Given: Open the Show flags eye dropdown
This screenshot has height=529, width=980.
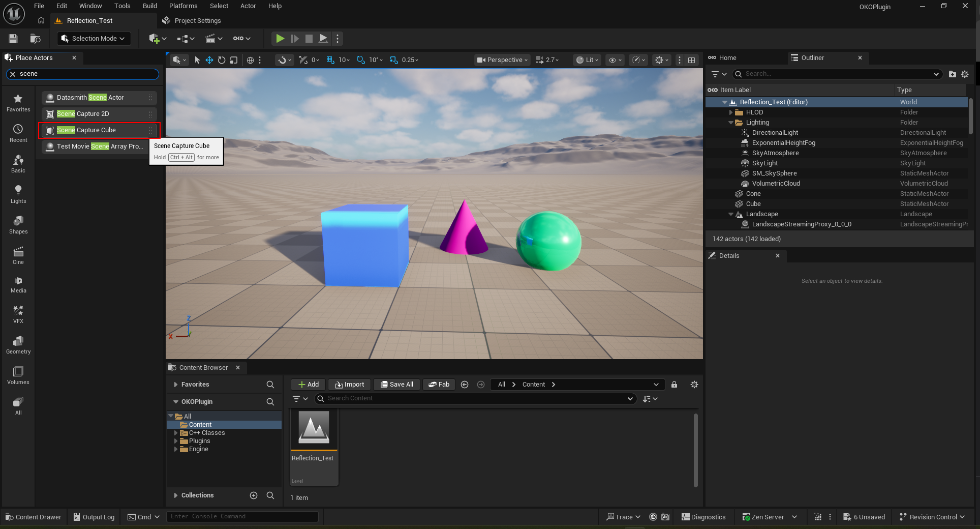Looking at the screenshot, I should [615, 60].
